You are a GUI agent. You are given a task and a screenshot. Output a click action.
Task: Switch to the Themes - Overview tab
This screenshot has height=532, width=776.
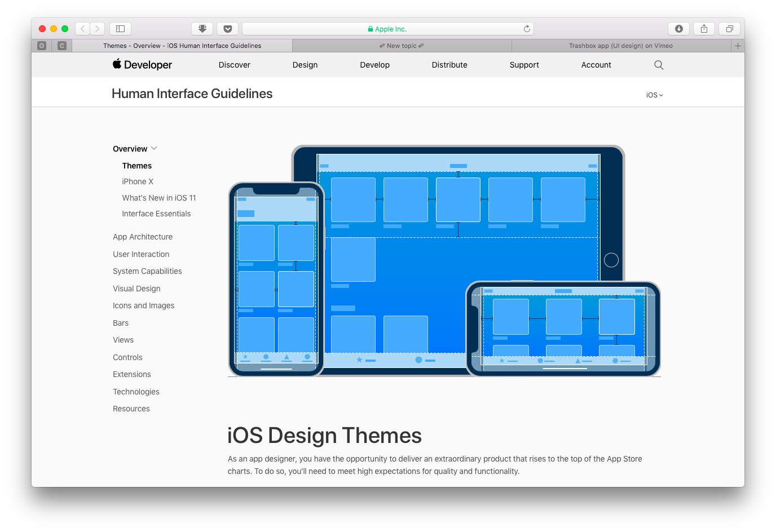(182, 46)
